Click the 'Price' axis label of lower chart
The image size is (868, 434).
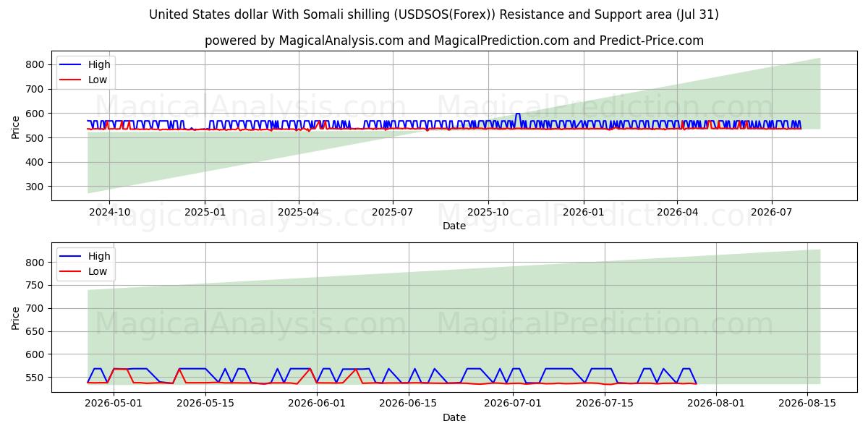(x=16, y=318)
